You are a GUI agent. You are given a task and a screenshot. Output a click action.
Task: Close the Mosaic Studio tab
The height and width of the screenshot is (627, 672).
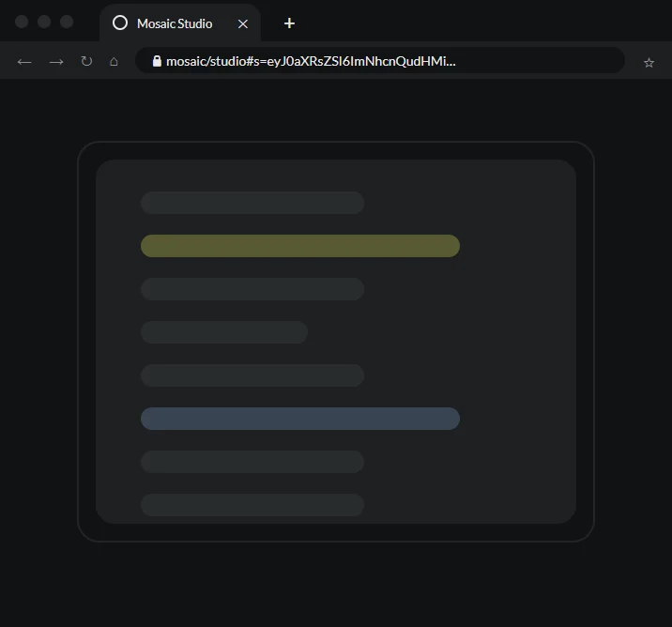click(243, 23)
